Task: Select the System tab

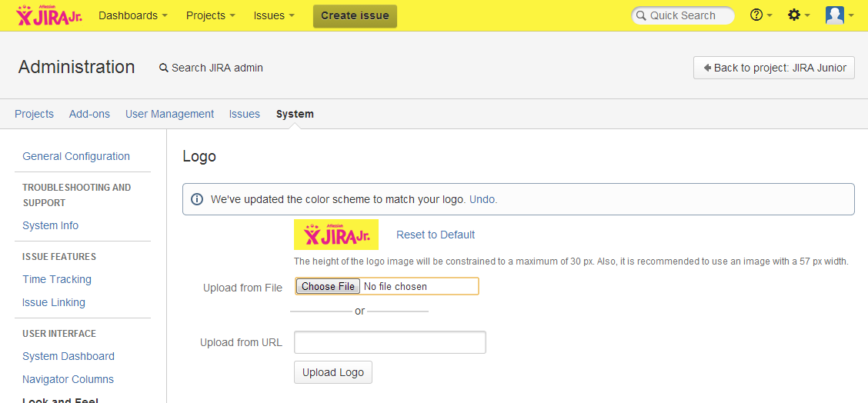Action: coord(295,114)
